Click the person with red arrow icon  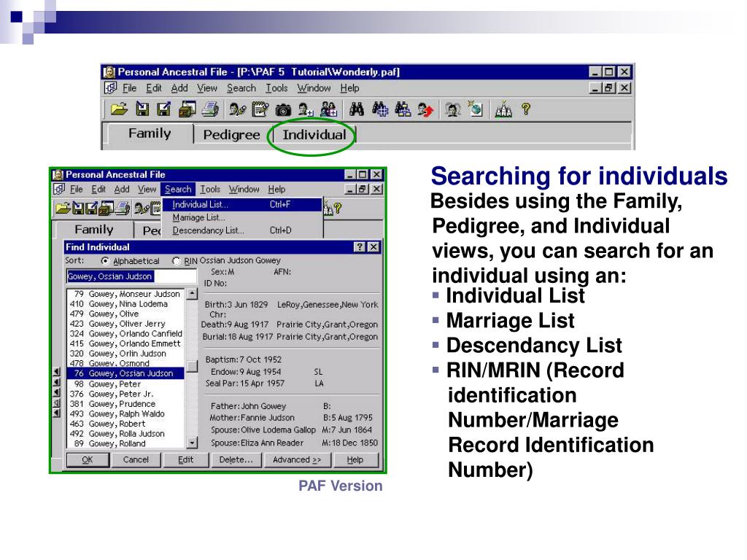coord(425,109)
